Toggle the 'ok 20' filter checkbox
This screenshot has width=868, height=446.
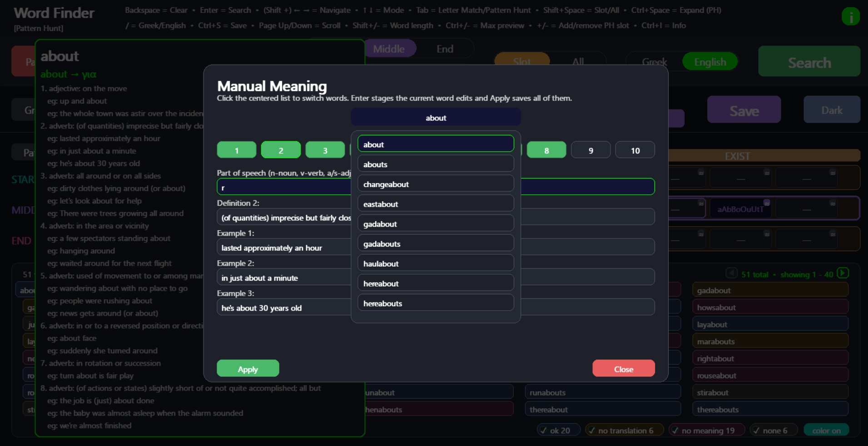tap(559, 430)
